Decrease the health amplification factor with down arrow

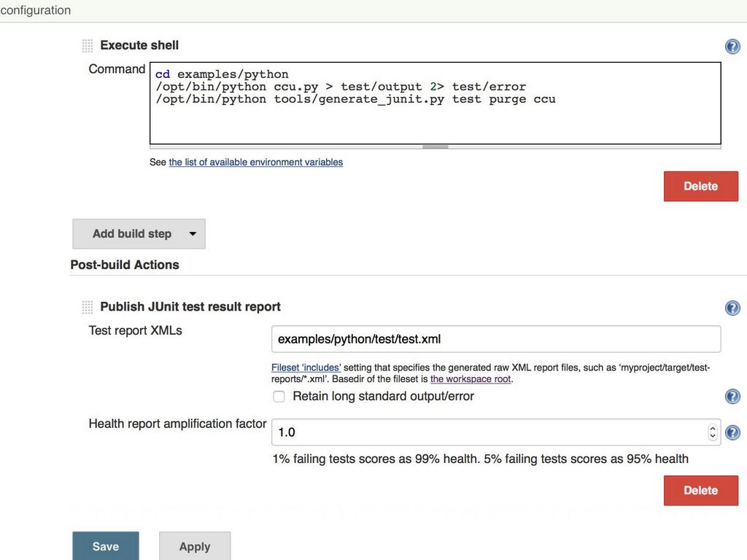[713, 437]
